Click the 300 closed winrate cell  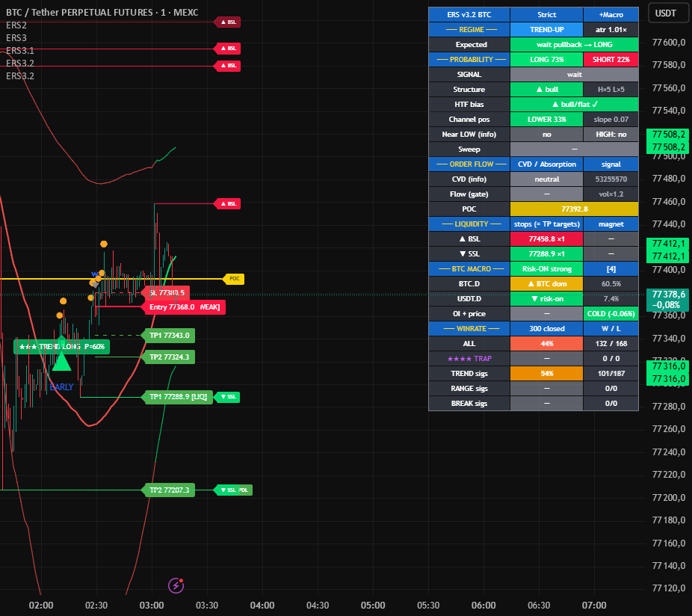(x=547, y=328)
